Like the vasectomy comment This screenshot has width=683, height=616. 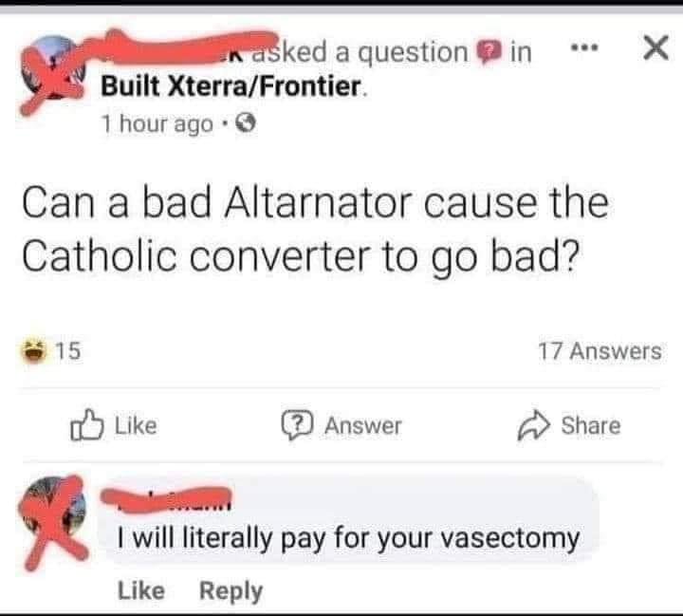tap(141, 590)
